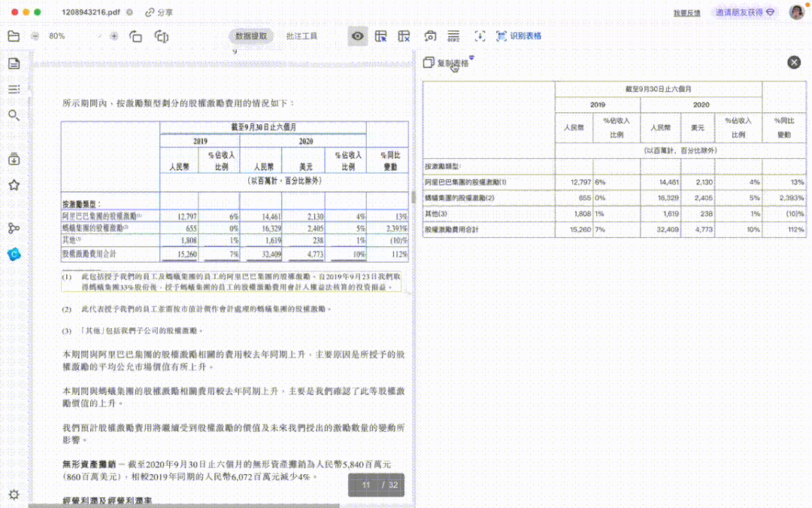Click 阿里巴巴集團的股權激勵(1) in extracted table

point(489,182)
